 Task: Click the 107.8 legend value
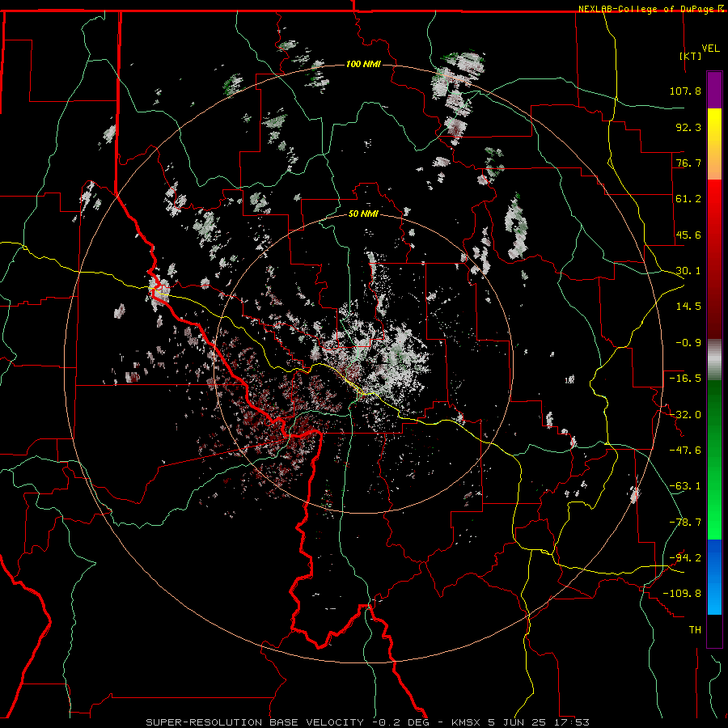[x=685, y=91]
